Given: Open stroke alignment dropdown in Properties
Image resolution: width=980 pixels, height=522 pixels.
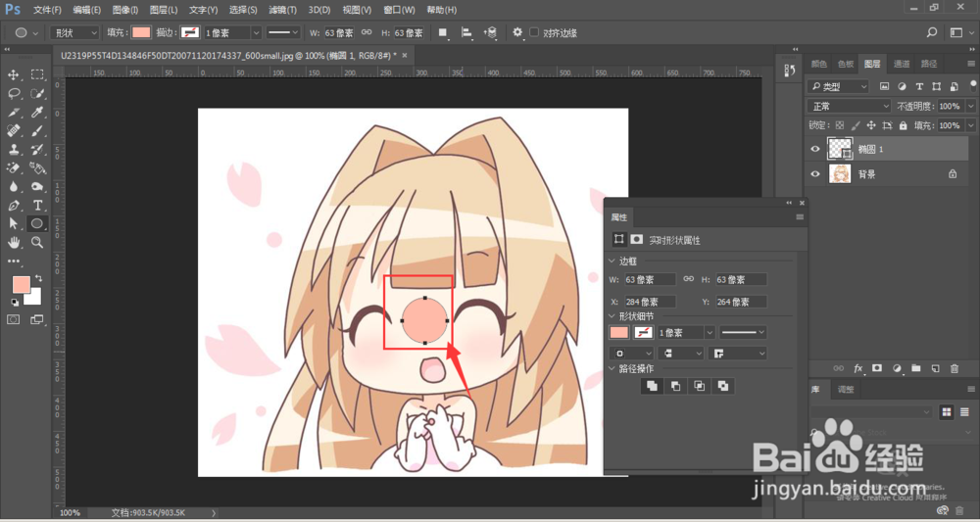Looking at the screenshot, I should [631, 354].
